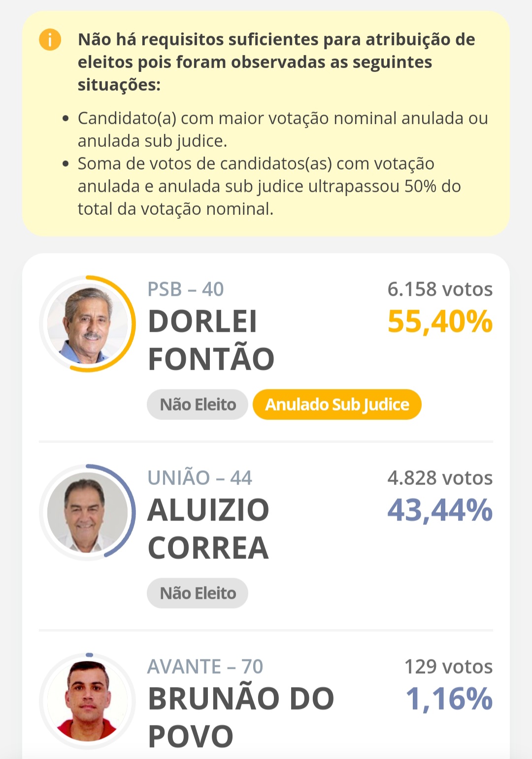Select the DORLEI FONTÃO candidate name
532x759 pixels.
[211, 340]
